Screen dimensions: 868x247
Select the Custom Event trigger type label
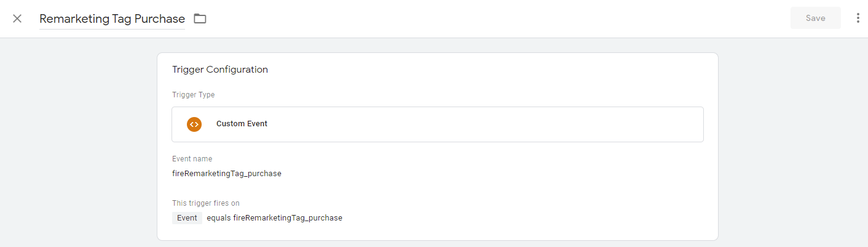pyautogui.click(x=242, y=124)
